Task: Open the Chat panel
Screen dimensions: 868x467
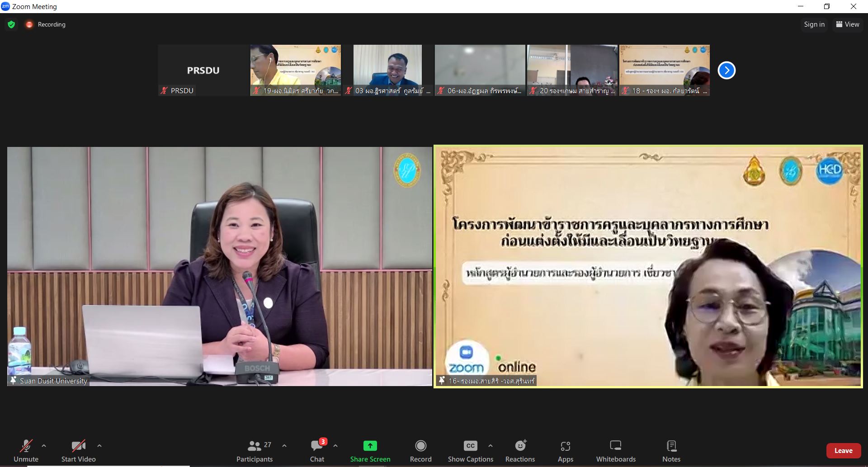Action: 317,451
